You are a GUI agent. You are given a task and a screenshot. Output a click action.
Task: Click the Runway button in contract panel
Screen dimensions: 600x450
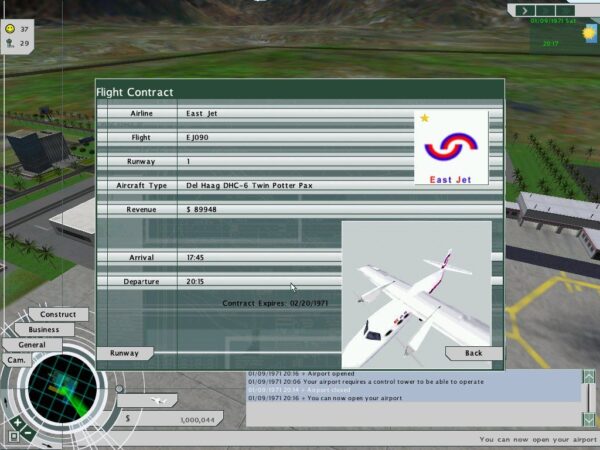124,353
